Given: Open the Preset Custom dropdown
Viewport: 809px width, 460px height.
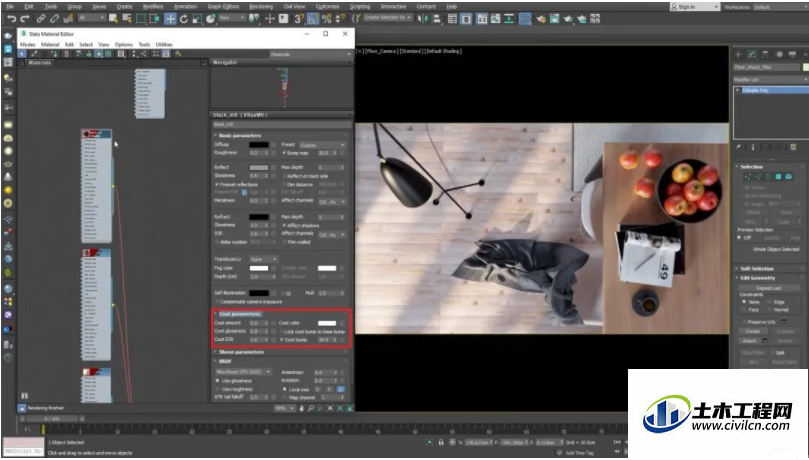Looking at the screenshot, I should click(x=322, y=145).
